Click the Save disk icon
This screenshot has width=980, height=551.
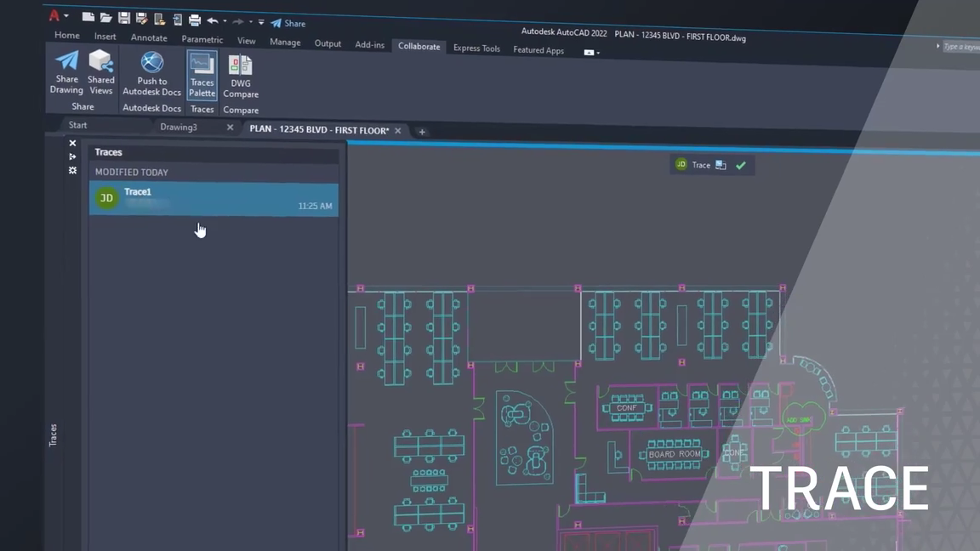tap(123, 19)
